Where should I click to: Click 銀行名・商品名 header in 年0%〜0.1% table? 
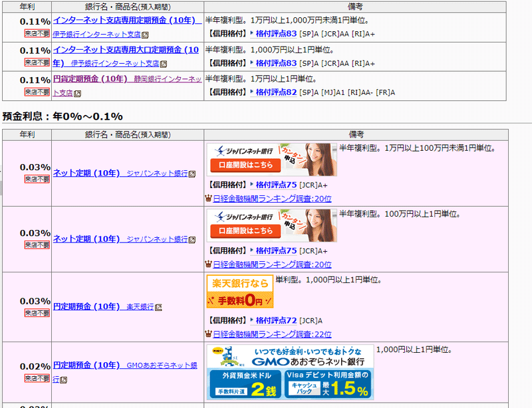point(128,135)
